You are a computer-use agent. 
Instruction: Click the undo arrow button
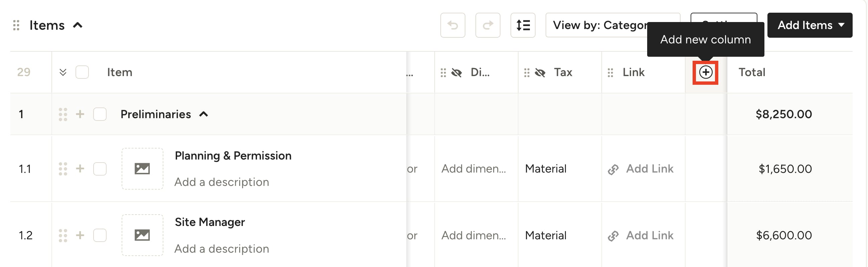452,25
